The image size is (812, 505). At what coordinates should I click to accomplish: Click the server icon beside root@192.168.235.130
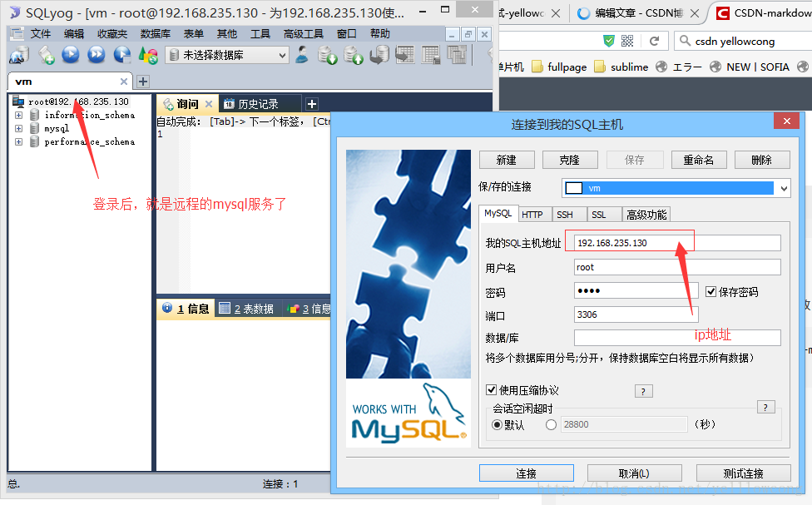pos(18,101)
